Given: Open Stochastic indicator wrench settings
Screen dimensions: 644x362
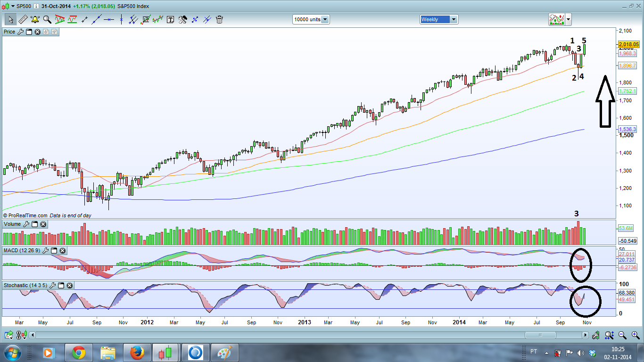Looking at the screenshot, I should [53, 285].
